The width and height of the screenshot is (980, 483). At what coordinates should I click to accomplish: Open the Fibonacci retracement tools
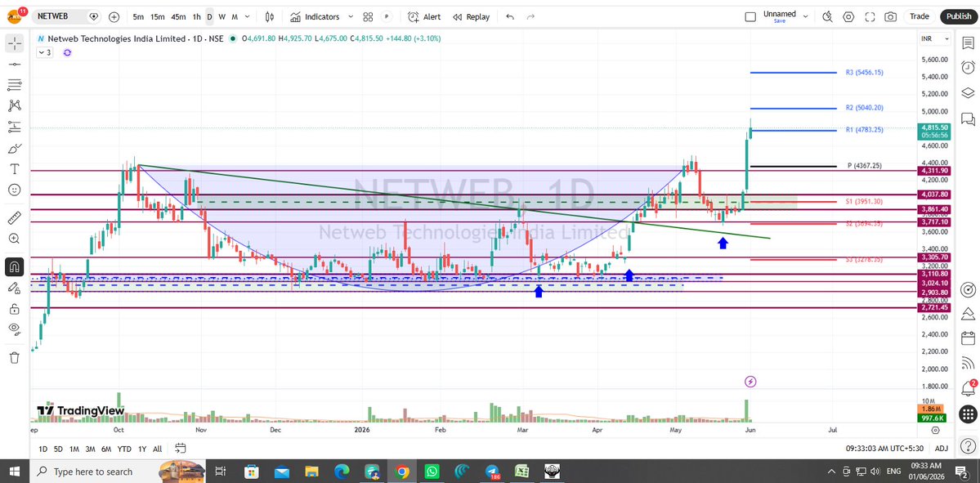tap(15, 84)
